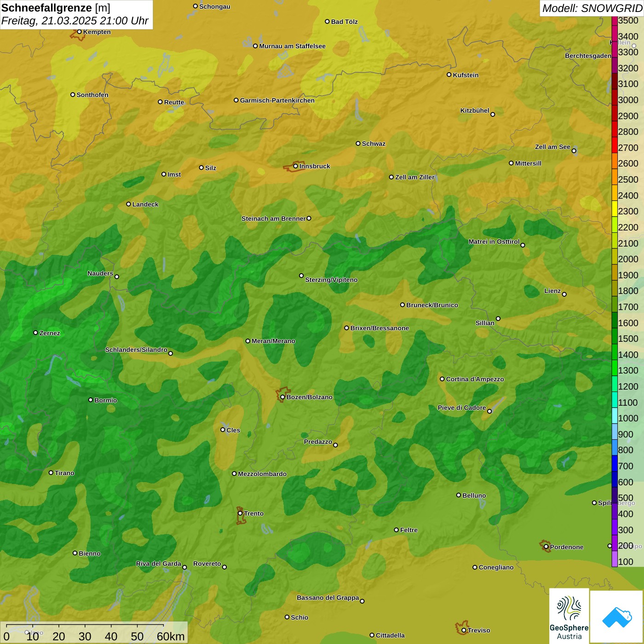This screenshot has height=644, width=644.
Task: Click the 700 m blue legend swatch
Action: pos(615,463)
